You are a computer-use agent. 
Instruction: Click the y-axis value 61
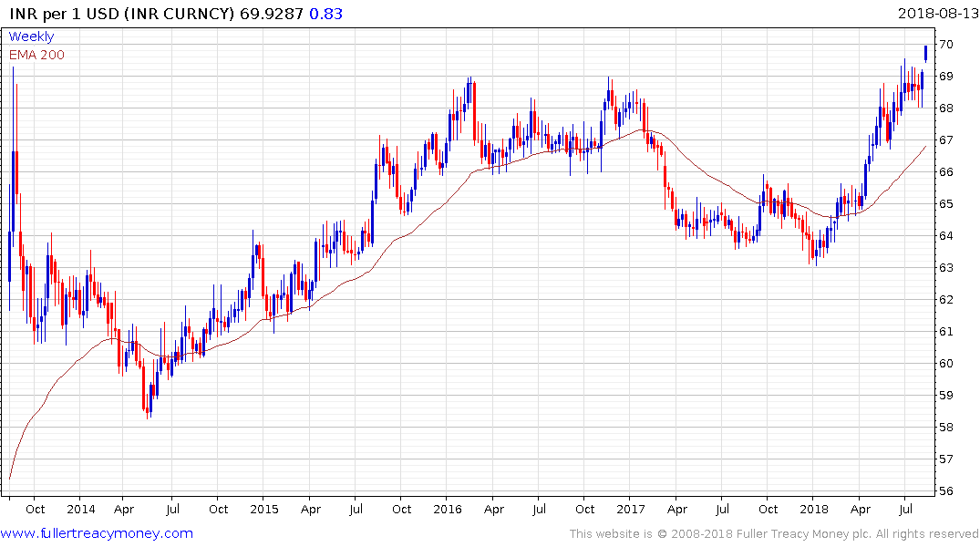(x=946, y=331)
